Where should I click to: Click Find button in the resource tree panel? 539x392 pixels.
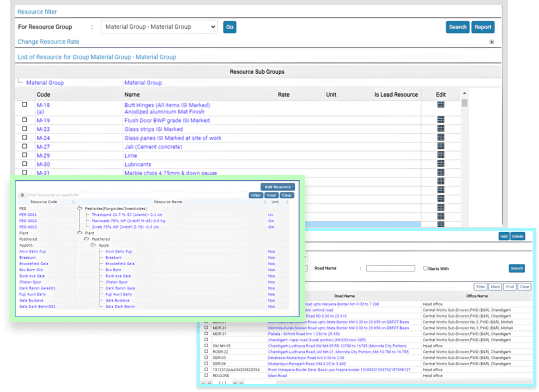[x=271, y=195]
